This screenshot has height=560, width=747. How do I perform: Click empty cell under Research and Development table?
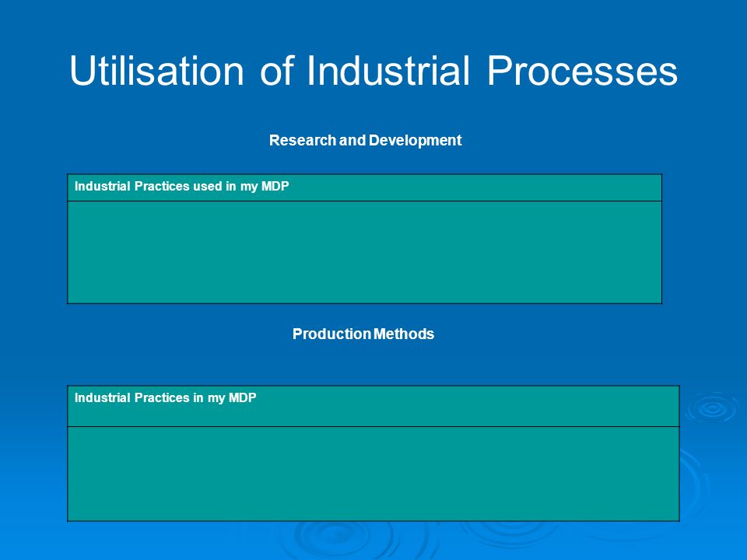pos(364,252)
